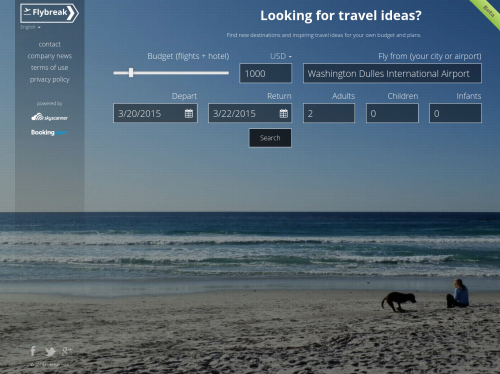Click the Children count field
Viewport: 500px width, 374px height.
[392, 113]
